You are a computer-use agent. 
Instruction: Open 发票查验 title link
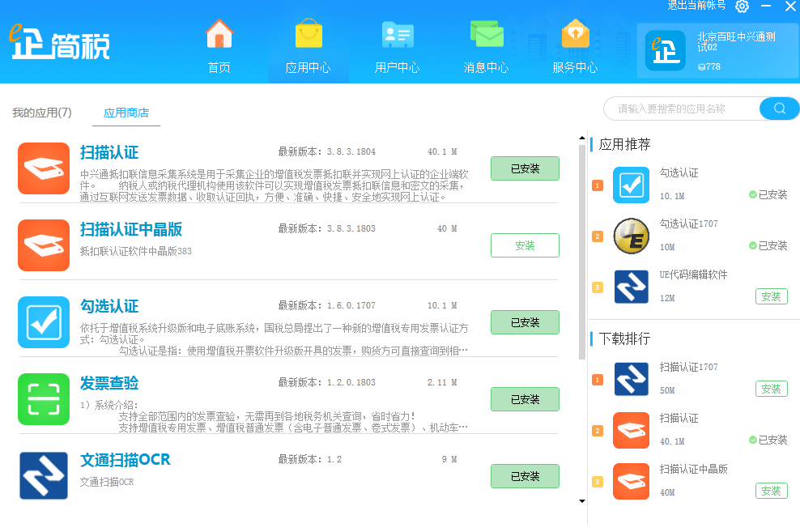click(x=109, y=383)
